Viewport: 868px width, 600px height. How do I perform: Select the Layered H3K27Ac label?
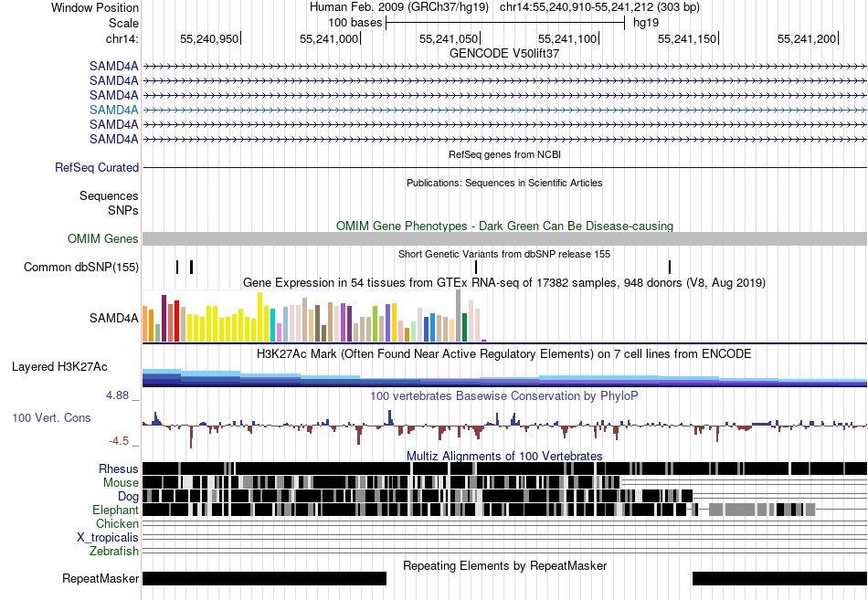click(59, 367)
